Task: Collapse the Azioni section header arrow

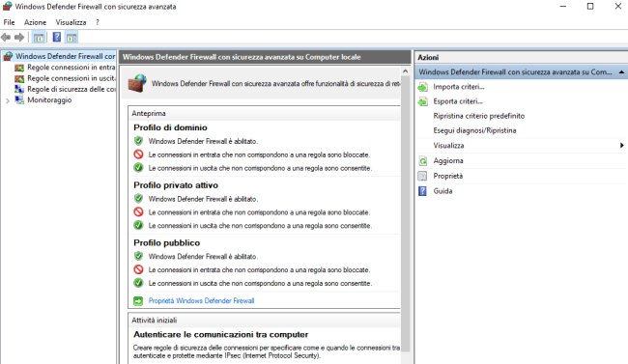Action: click(x=621, y=72)
